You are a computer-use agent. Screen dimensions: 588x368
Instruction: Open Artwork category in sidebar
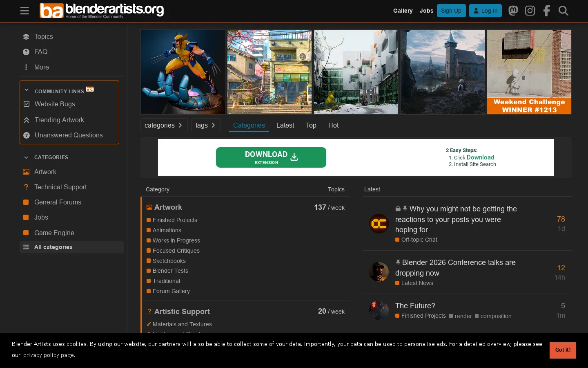pyautogui.click(x=45, y=172)
